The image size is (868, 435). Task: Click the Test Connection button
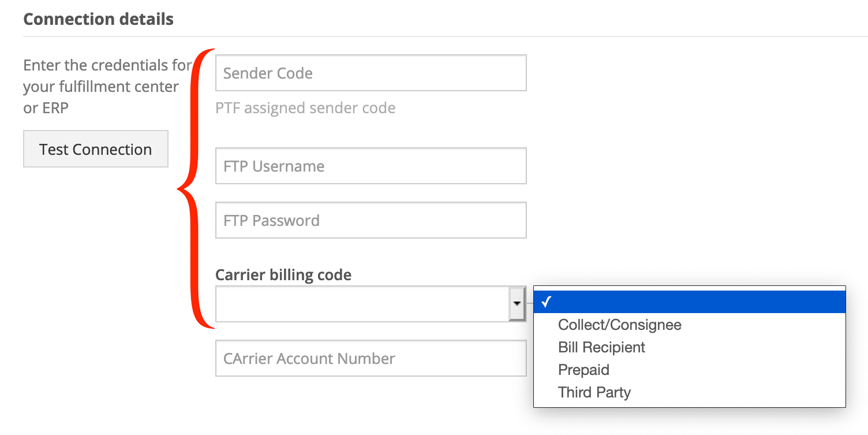tap(96, 149)
